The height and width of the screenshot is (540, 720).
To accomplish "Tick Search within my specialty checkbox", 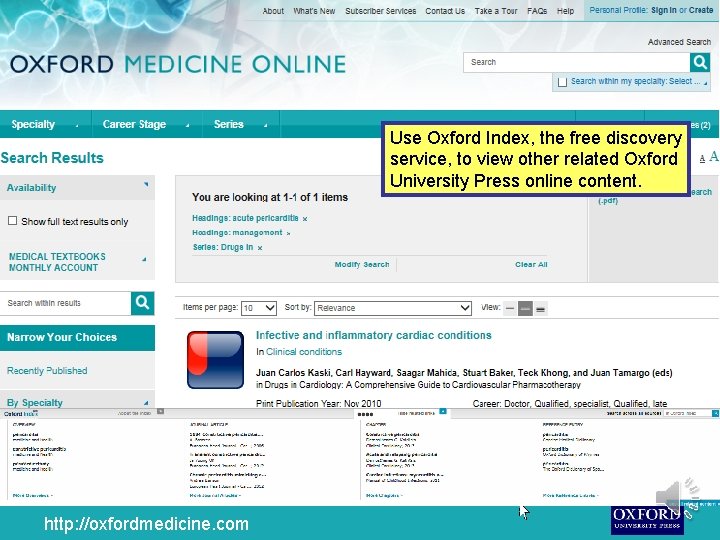I will [x=562, y=82].
